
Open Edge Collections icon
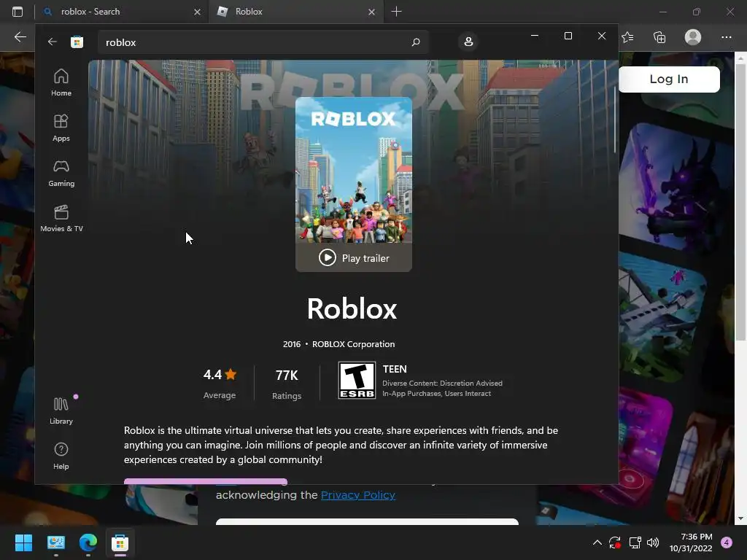point(659,37)
